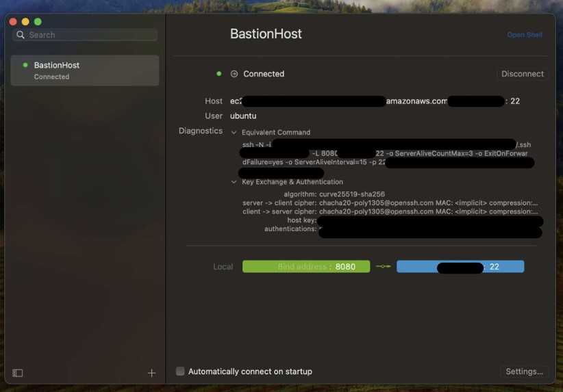Click the blue remote destination port 22 box
The image size is (563, 392).
point(460,267)
